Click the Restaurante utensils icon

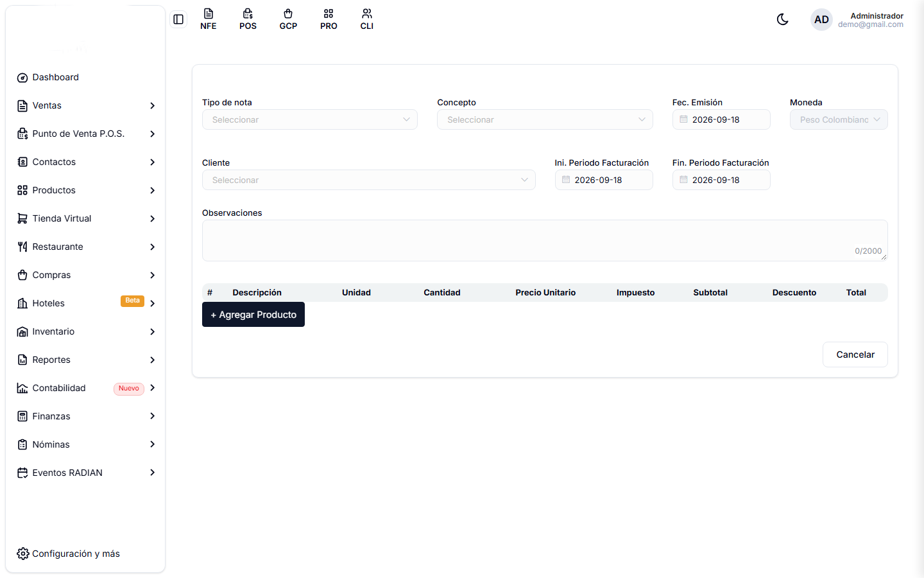pyautogui.click(x=22, y=247)
